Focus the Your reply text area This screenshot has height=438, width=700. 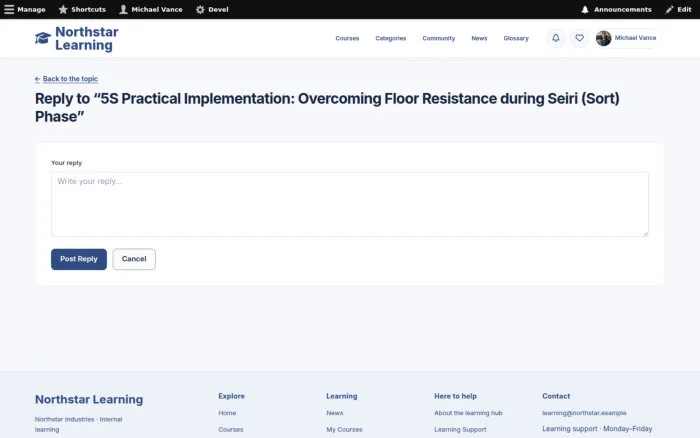(350, 204)
